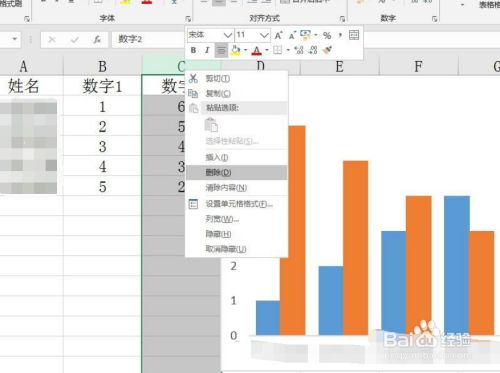This screenshot has width=500, height=373.
Task: Choose 删除(D) from context menu
Action: 236,172
